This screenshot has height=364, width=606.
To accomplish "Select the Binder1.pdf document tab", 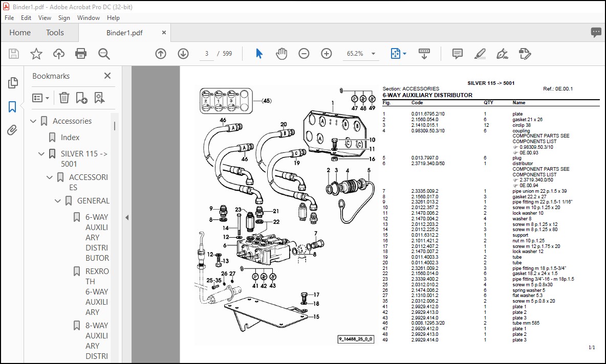I will pos(124,33).
